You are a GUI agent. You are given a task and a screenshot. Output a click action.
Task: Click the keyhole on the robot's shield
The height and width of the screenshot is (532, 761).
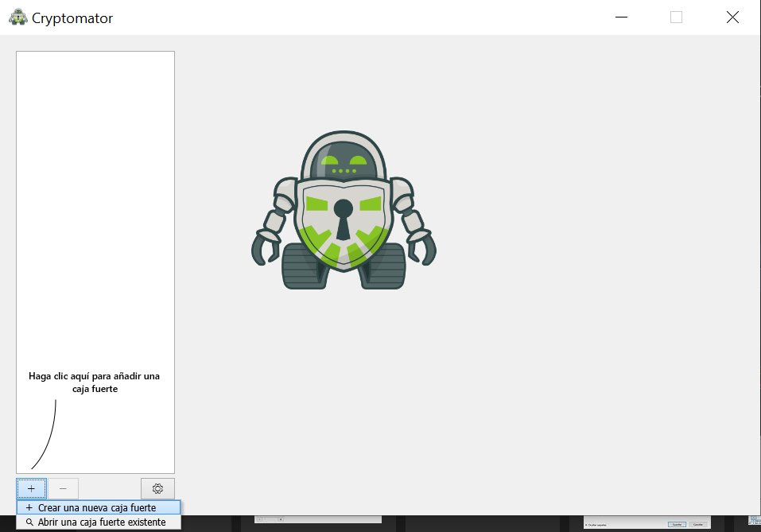tap(343, 219)
